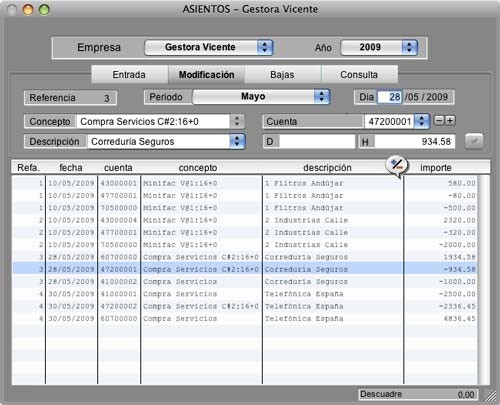This screenshot has height=405, width=500.
Task: Click the concepto column header
Action: (198, 168)
